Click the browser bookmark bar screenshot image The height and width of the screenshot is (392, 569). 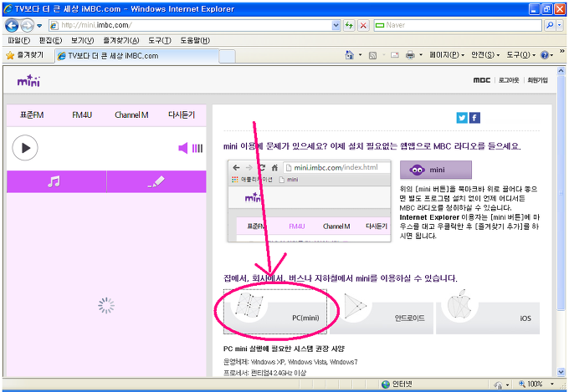point(309,201)
